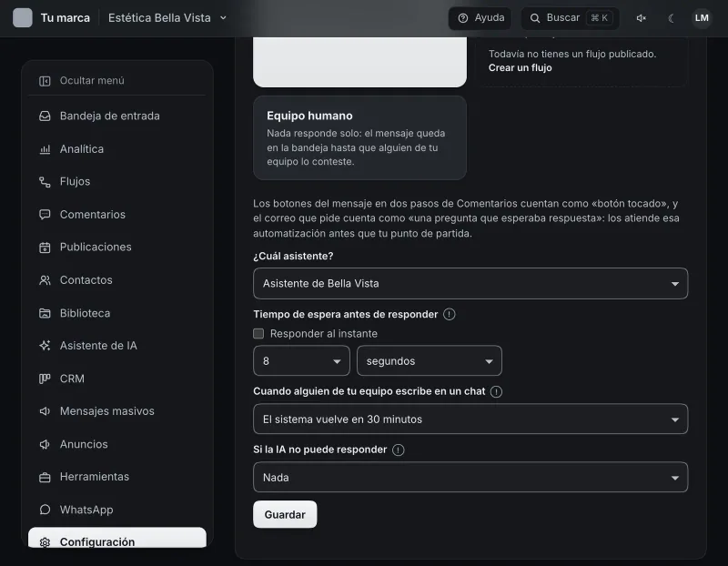Viewport: 728px width, 566px height.
Task: Click the Guardar button
Action: coord(285,514)
